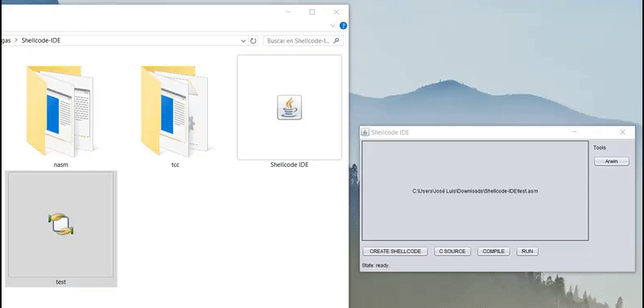
Task: Click the test.asm file path area
Action: pos(475,191)
